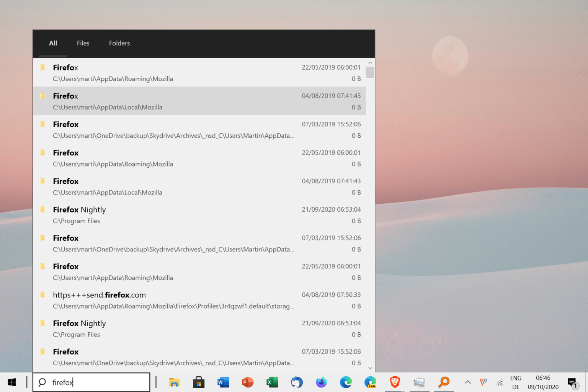Open Brave browser from the taskbar
588x392 pixels.
395,382
